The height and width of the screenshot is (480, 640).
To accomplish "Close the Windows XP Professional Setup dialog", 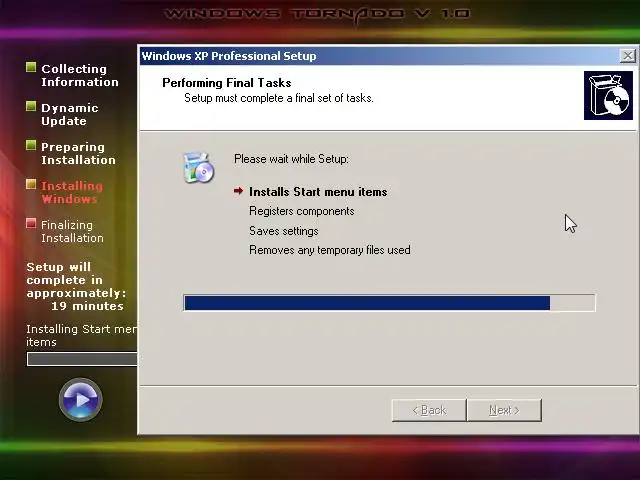I will point(627,56).
